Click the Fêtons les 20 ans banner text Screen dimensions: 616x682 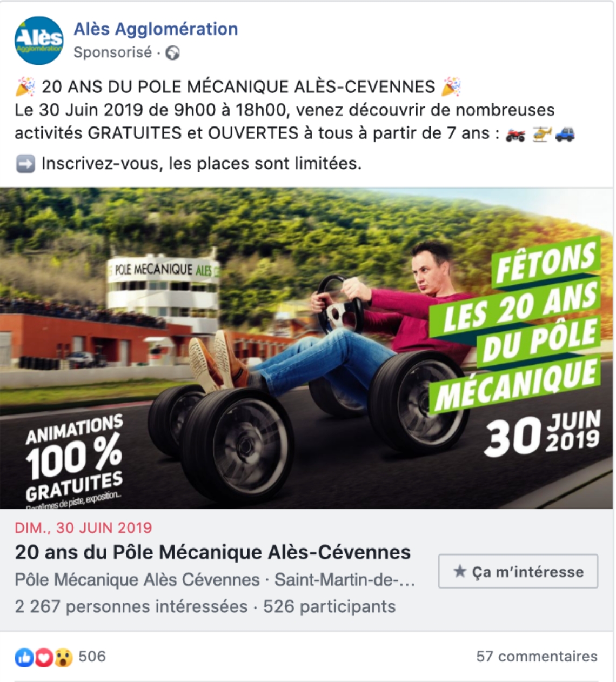point(518,326)
